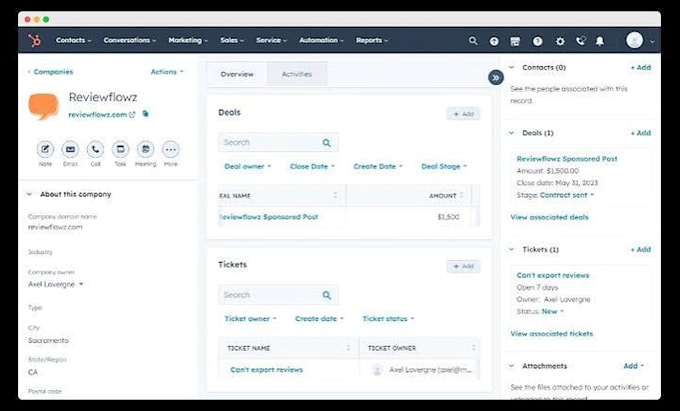Sort by AMOUNT column sort icon
This screenshot has width=680, height=411.
[x=461, y=195]
